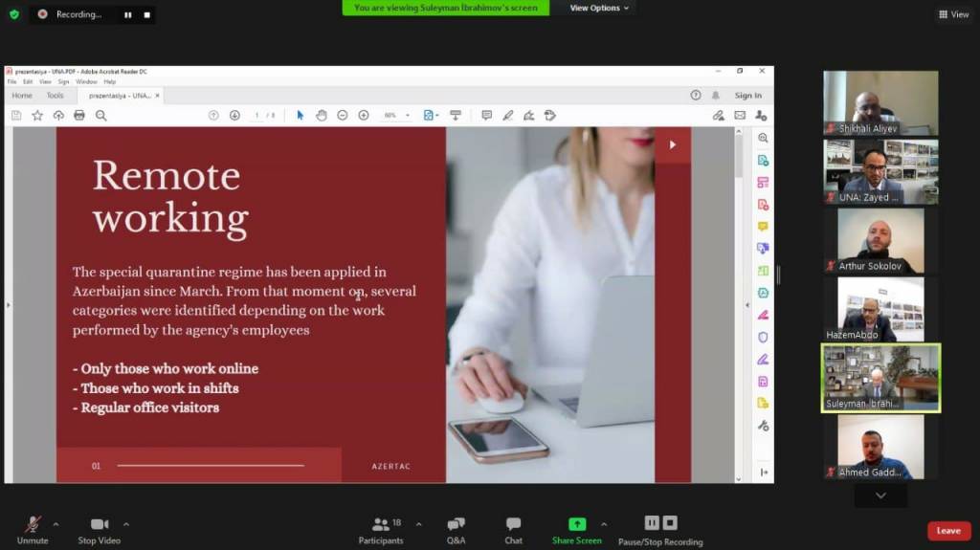Open the Q&A panel

click(x=456, y=524)
